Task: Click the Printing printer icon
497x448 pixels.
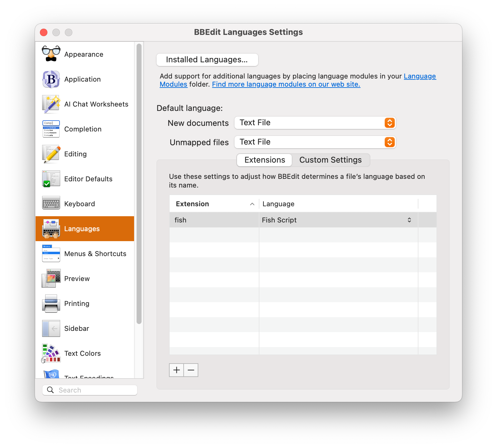Action: coord(51,303)
